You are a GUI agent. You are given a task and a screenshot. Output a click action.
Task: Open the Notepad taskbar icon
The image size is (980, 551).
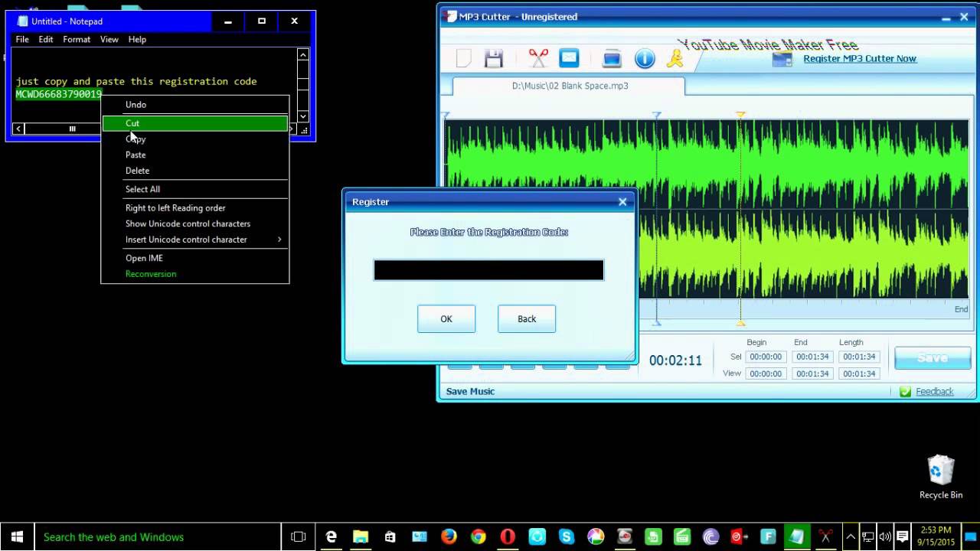tap(796, 537)
